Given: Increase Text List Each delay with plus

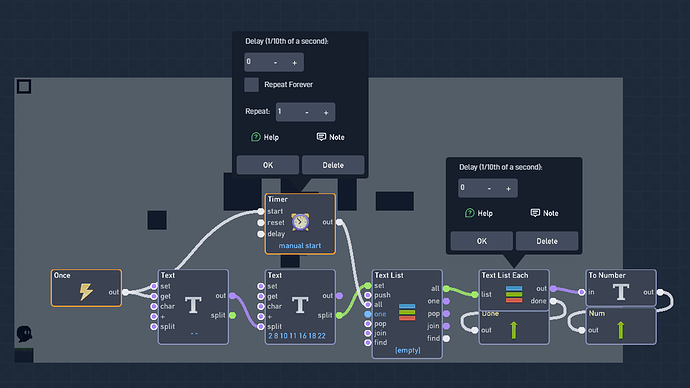Looking at the screenshot, I should click(x=508, y=189).
